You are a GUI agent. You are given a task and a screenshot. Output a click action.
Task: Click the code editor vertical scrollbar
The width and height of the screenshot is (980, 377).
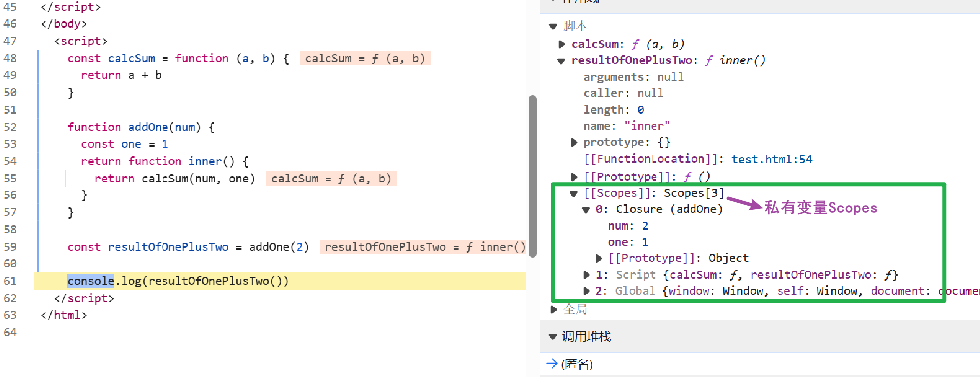tap(533, 176)
